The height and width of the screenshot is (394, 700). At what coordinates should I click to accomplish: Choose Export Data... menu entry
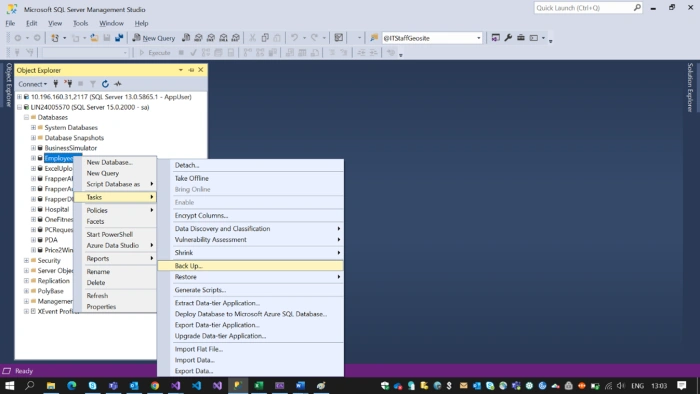coord(250,371)
